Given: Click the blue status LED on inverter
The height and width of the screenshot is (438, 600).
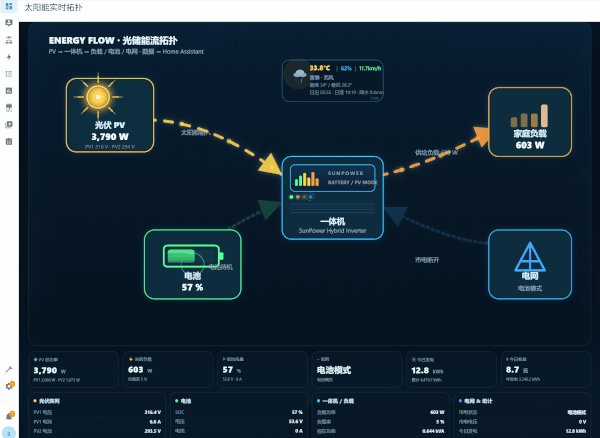Looking at the screenshot, I should 311,197.
